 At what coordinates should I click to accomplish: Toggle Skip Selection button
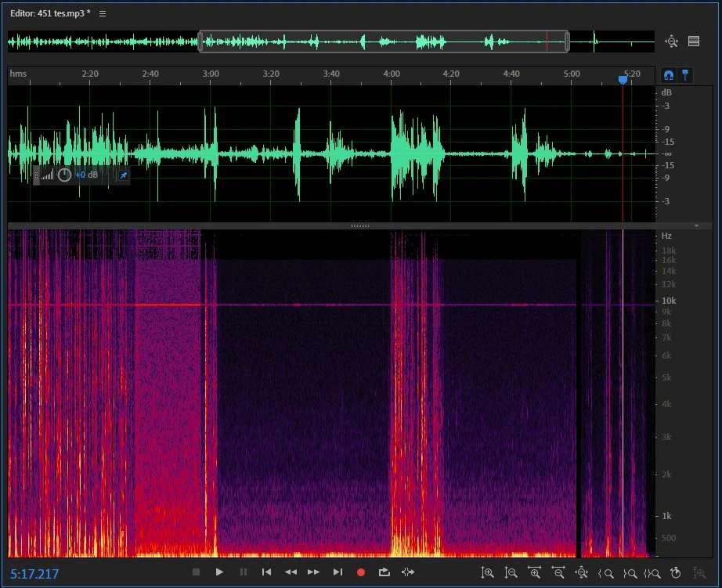coord(407,572)
